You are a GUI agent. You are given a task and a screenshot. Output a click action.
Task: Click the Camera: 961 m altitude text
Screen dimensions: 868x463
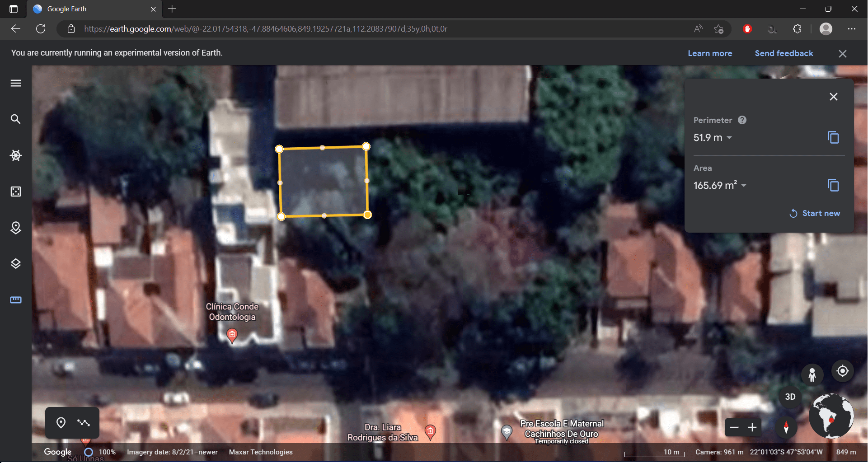[x=719, y=452]
